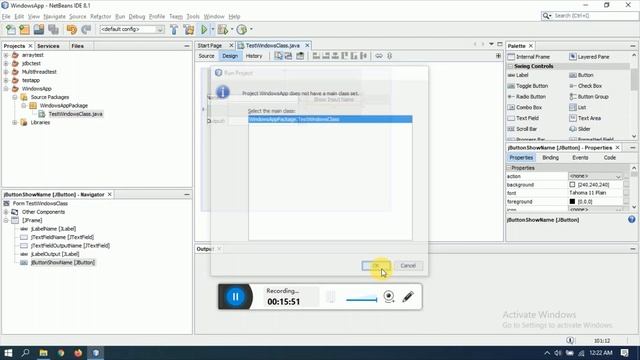The image size is (640, 360).
Task: Click the taskbar search icon
Action: (x=25, y=353)
